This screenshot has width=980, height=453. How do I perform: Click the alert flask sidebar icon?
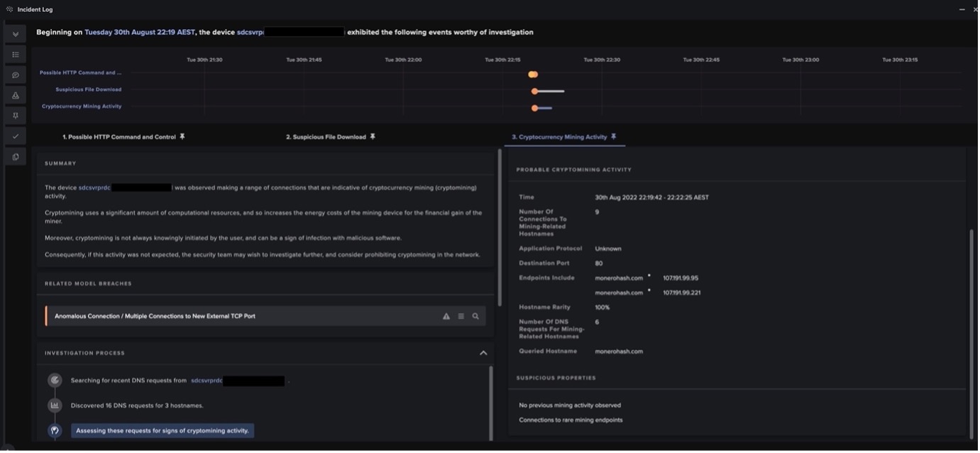[16, 95]
